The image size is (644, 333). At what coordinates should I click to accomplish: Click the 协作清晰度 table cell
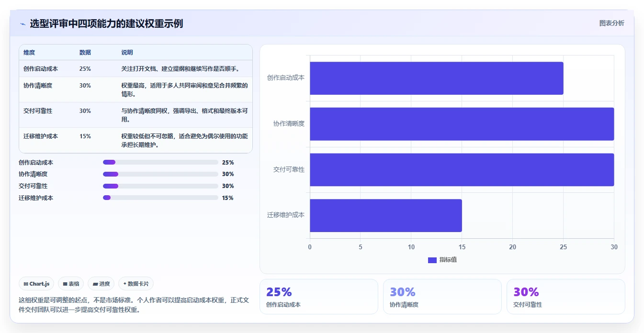pos(38,86)
